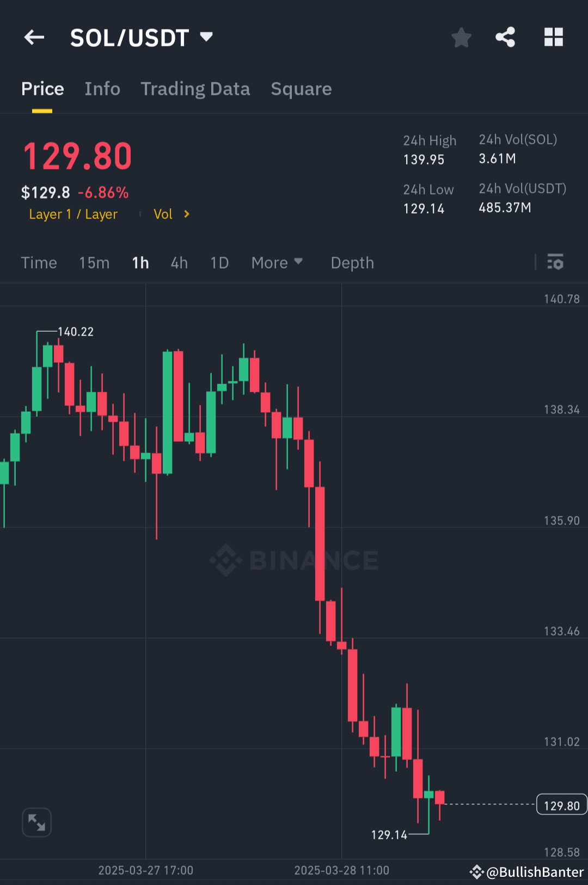Click the back arrow to exit chart

click(x=34, y=37)
